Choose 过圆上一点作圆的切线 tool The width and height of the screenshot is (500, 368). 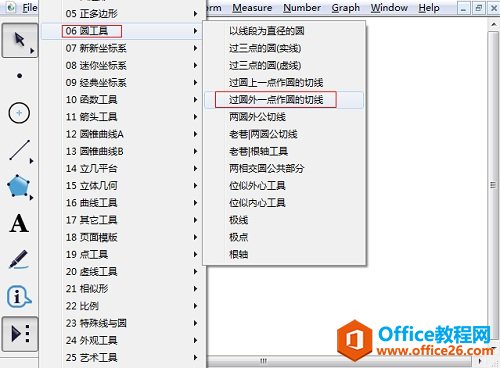[284, 83]
